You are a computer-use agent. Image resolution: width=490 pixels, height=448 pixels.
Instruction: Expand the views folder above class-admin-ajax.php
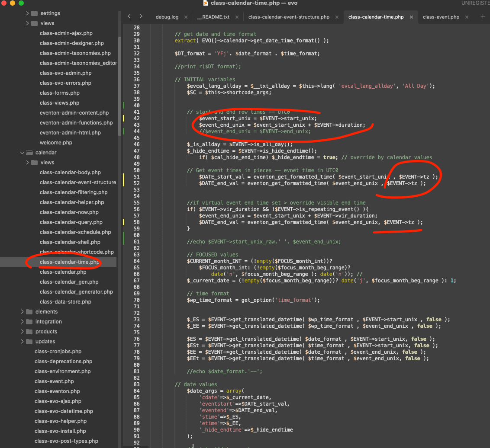tap(28, 23)
